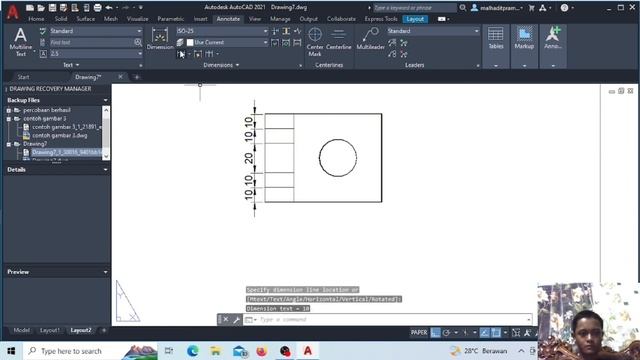The image size is (640, 360).
Task: Open the Autodesk App Store cart icon
Action: (x=531, y=8)
